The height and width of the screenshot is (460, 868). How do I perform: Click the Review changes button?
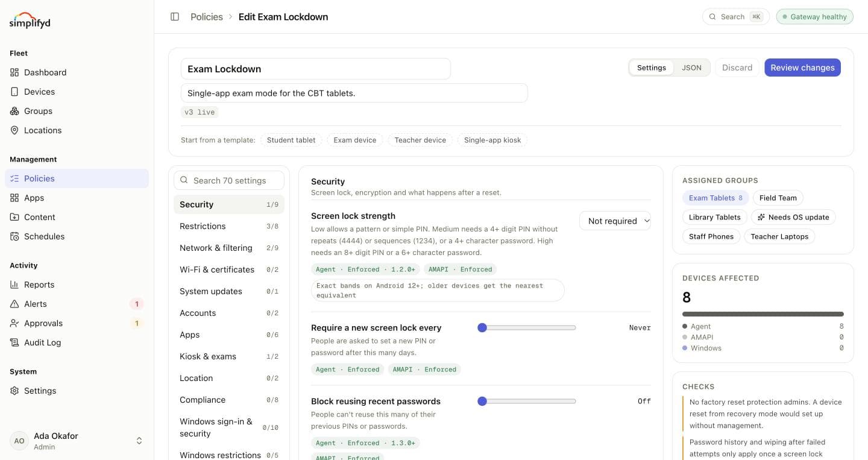click(802, 68)
